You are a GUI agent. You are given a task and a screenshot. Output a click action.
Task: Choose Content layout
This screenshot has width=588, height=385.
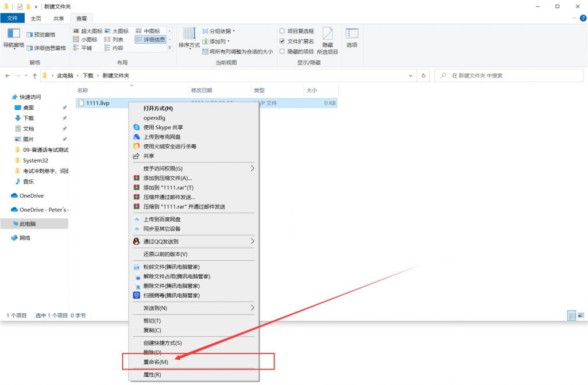114,48
